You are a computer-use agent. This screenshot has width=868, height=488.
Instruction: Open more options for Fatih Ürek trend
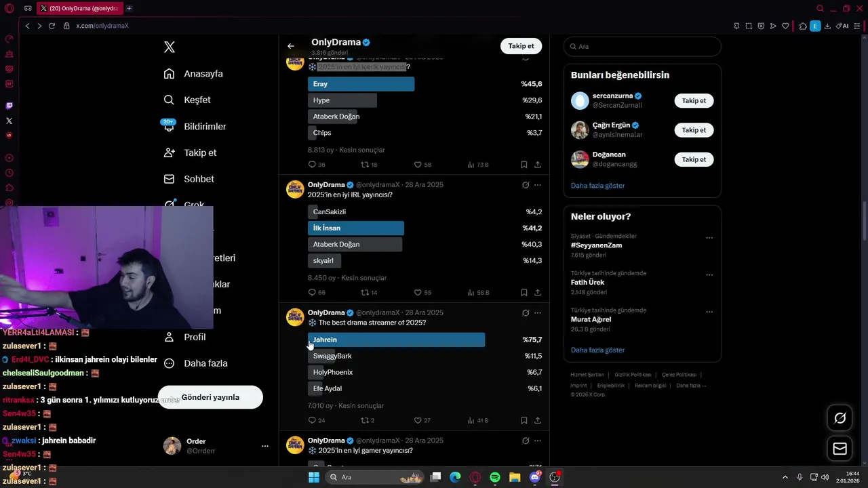coord(709,274)
